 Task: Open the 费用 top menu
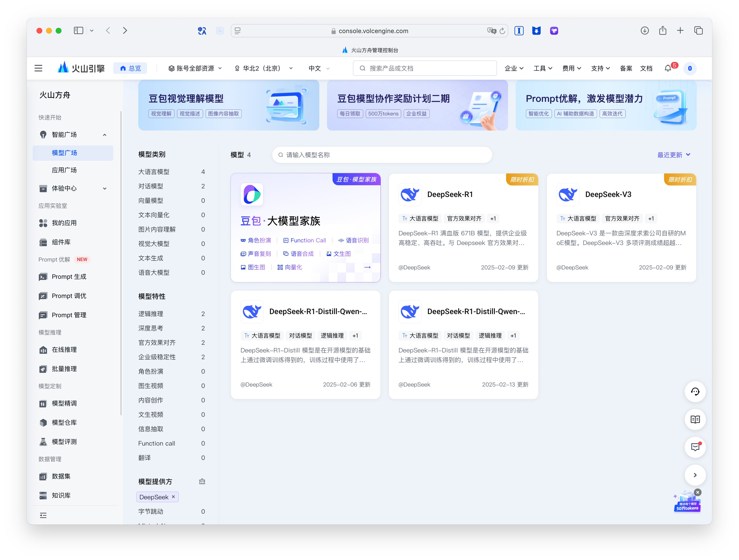(571, 68)
